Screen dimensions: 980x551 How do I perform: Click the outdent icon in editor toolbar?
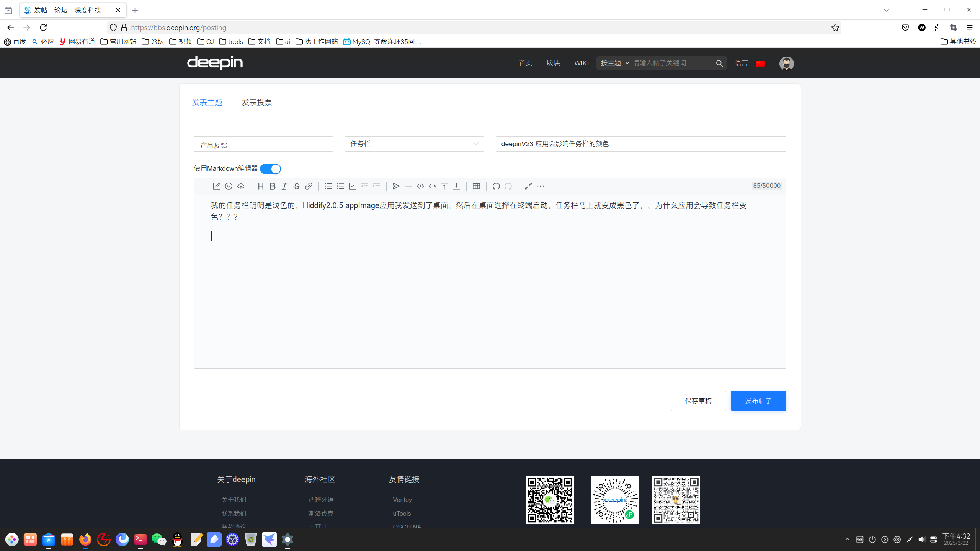pyautogui.click(x=364, y=186)
